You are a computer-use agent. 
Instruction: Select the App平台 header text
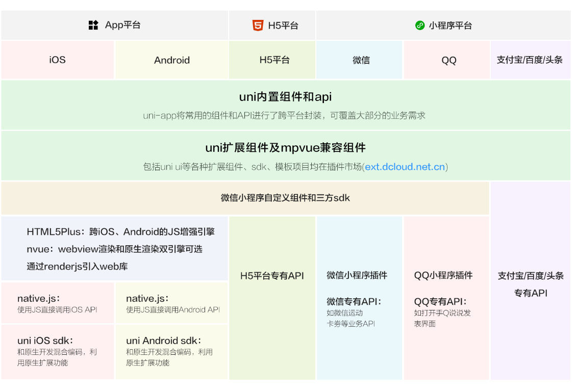[x=123, y=25]
